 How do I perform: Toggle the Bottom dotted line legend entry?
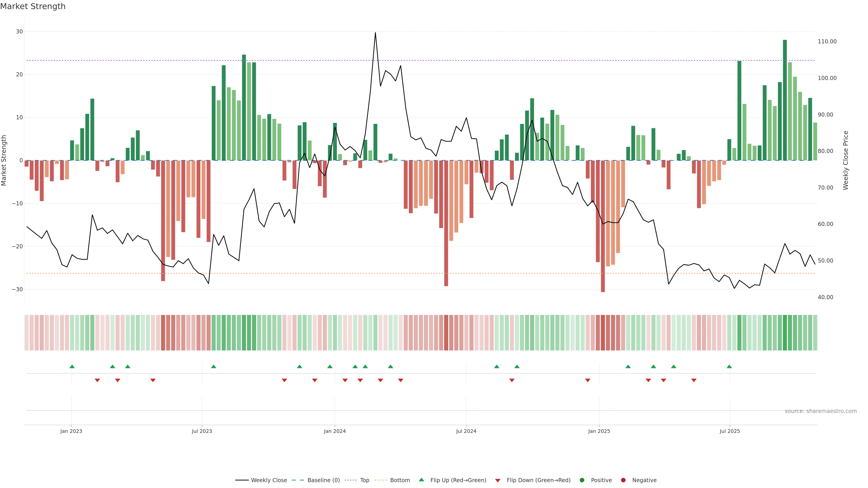(380, 480)
